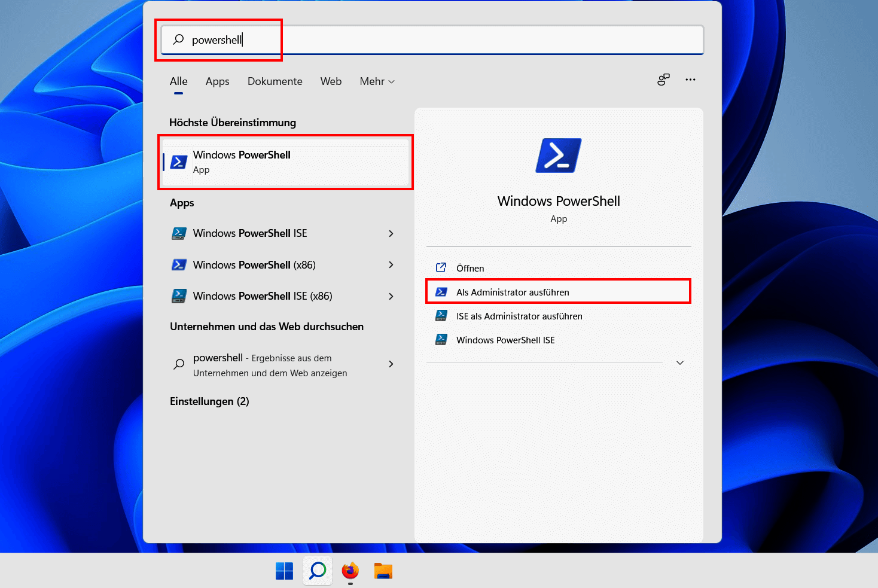Click Öffnen to open PowerShell
The height and width of the screenshot is (588, 878).
[470, 268]
